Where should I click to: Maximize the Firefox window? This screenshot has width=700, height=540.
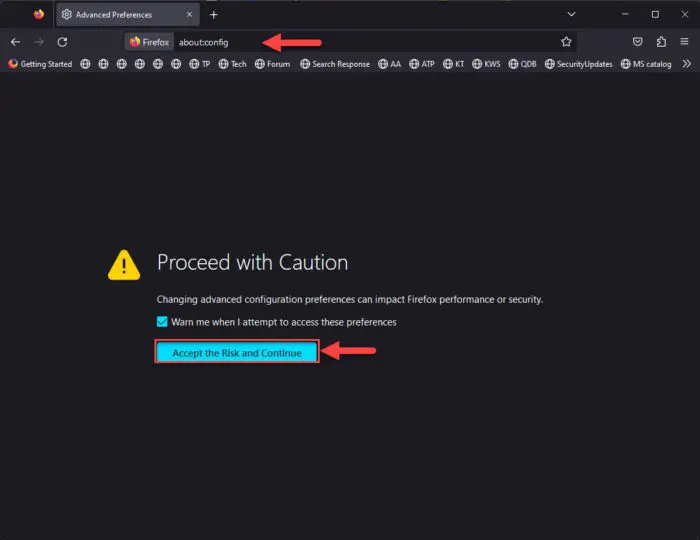tap(655, 14)
